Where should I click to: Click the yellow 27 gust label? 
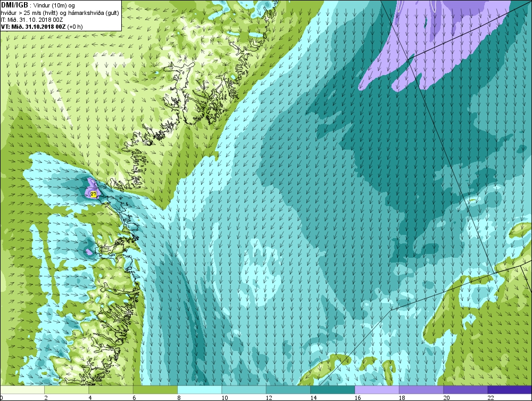click(x=94, y=194)
